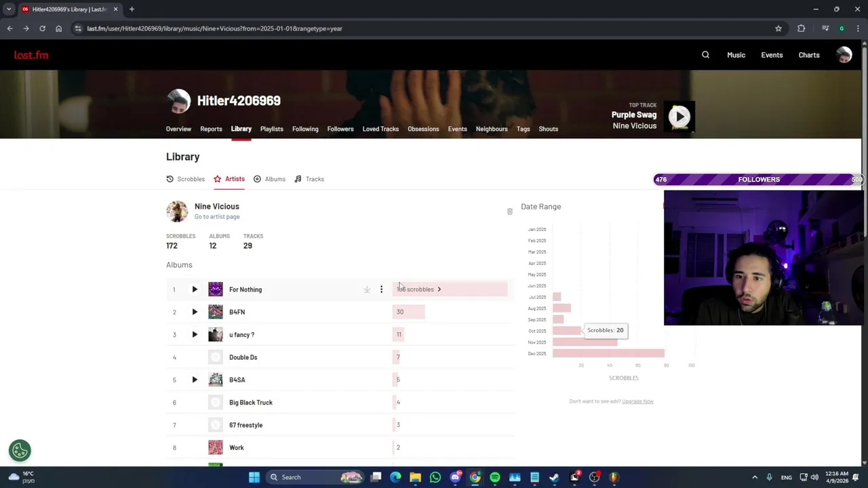
Task: Open WhatsApp from the taskbar
Action: (435, 477)
